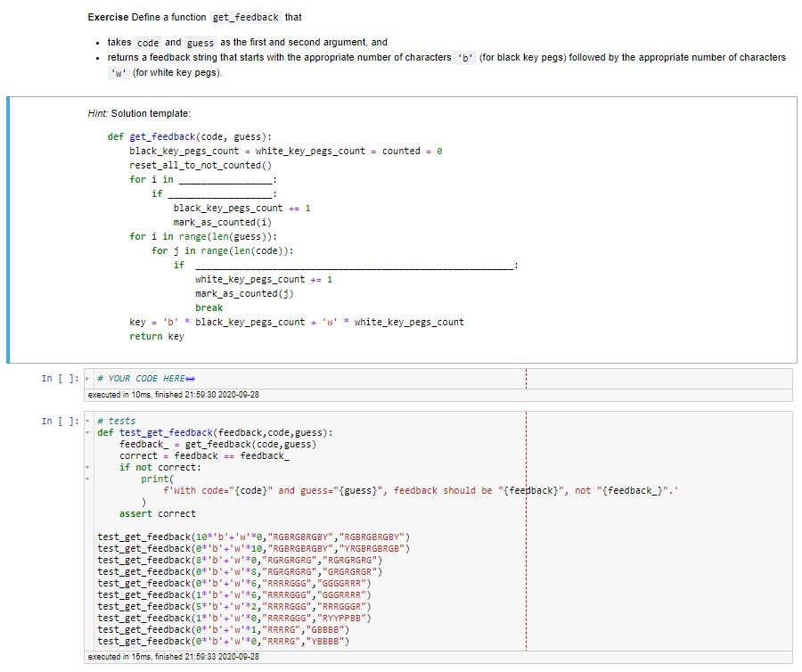The width and height of the screenshot is (802, 672).
Task: Click 'return key' in the hint template
Action: click(157, 337)
